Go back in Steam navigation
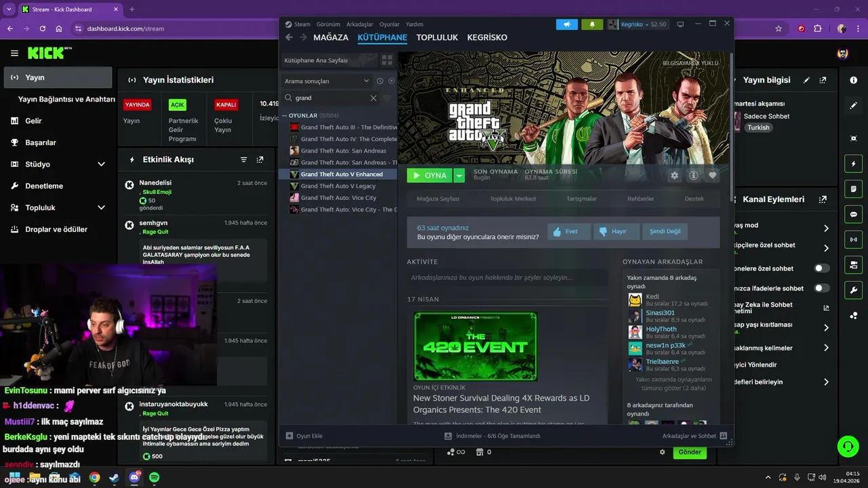 289,37
